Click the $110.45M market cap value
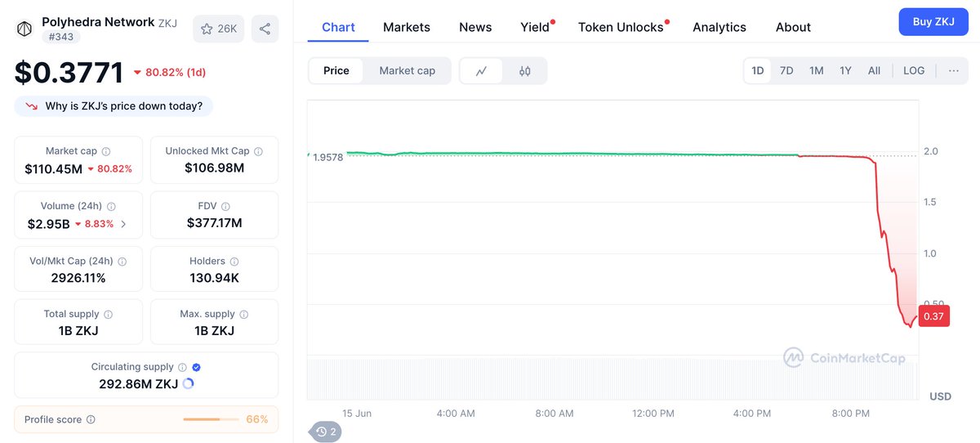Image resolution: width=980 pixels, height=443 pixels. coord(54,169)
